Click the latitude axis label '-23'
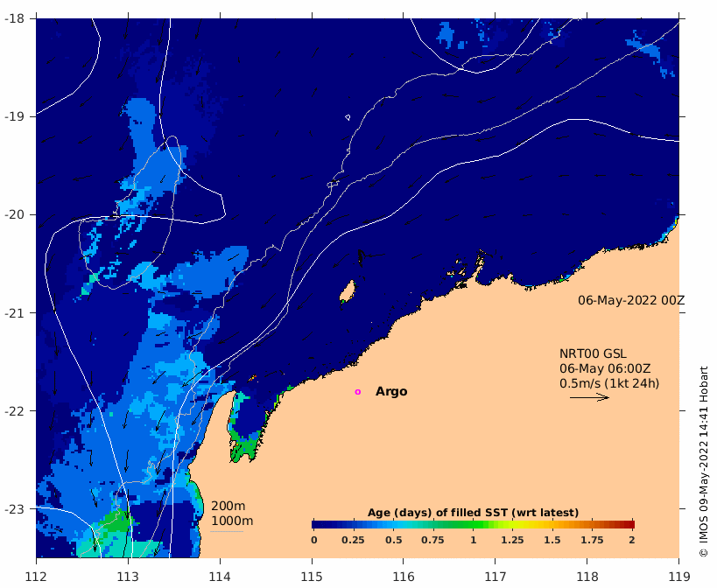The height and width of the screenshot is (588, 717). point(14,508)
